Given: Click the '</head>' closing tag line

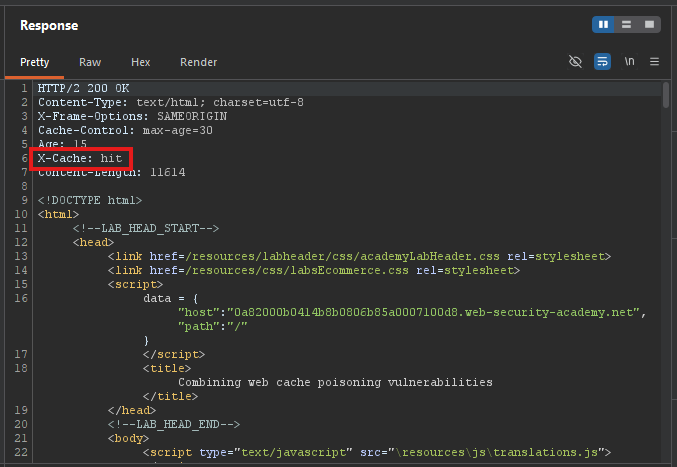Looking at the screenshot, I should 132,410.
